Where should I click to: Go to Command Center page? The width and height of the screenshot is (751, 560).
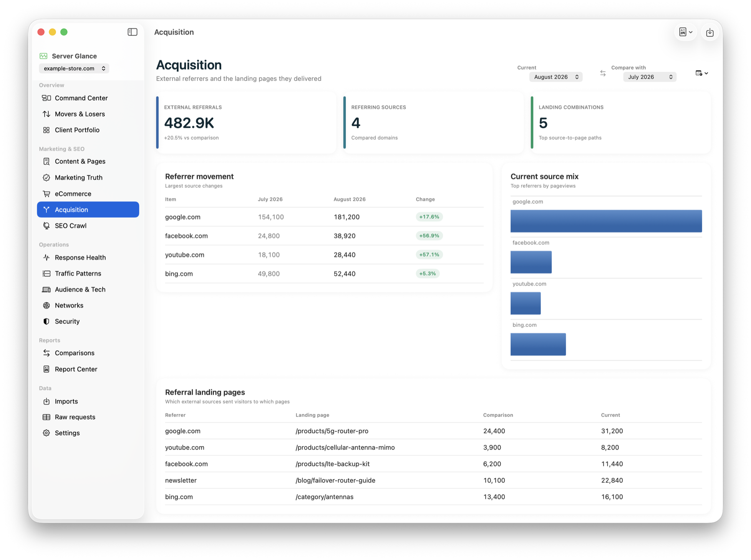88,98
